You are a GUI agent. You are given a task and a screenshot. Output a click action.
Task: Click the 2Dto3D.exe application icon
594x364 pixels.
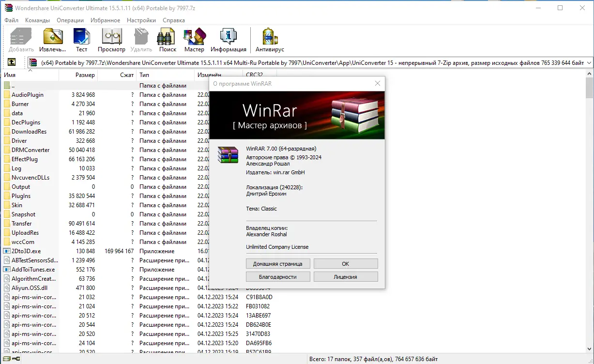[x=7, y=251]
